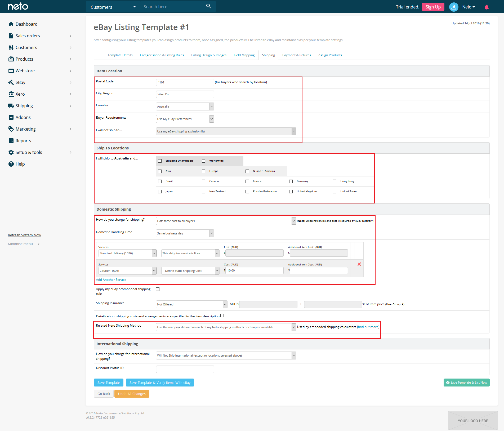Click the Add Another Service link
This screenshot has width=504, height=431.
(x=111, y=280)
